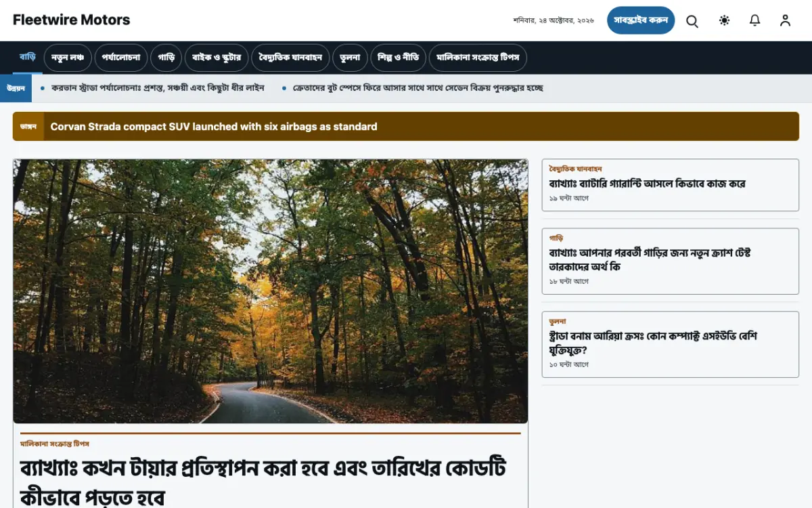Open the বাইক ও স্কুটার nav tab

pyautogui.click(x=217, y=58)
